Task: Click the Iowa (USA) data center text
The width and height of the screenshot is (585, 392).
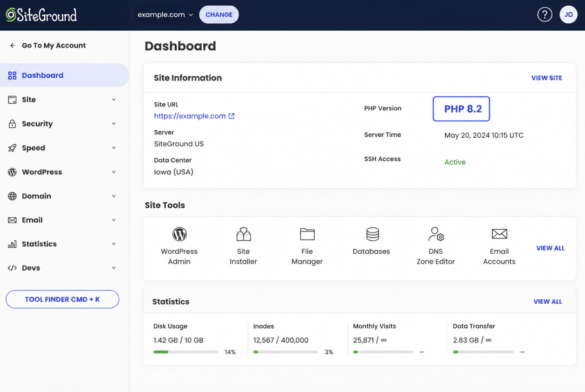Action: coord(173,172)
